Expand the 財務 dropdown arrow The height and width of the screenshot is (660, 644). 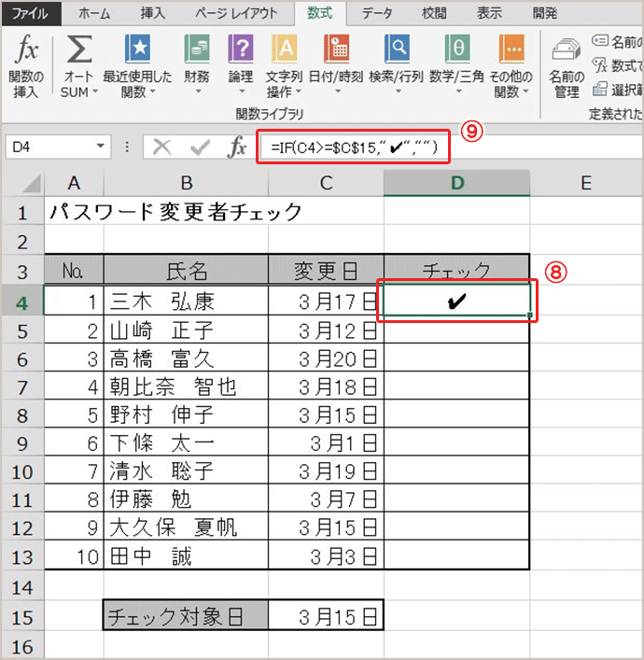[198, 91]
